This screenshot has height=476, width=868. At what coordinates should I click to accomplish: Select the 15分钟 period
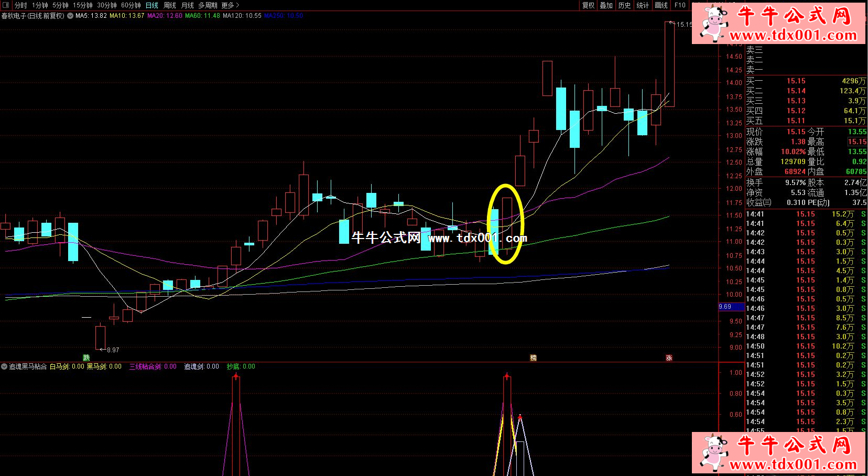[83, 5]
